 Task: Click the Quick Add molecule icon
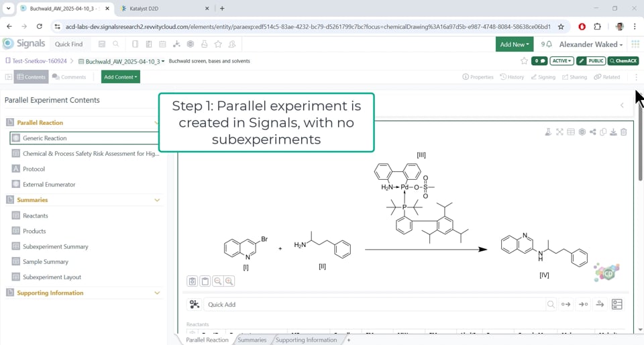tap(195, 304)
